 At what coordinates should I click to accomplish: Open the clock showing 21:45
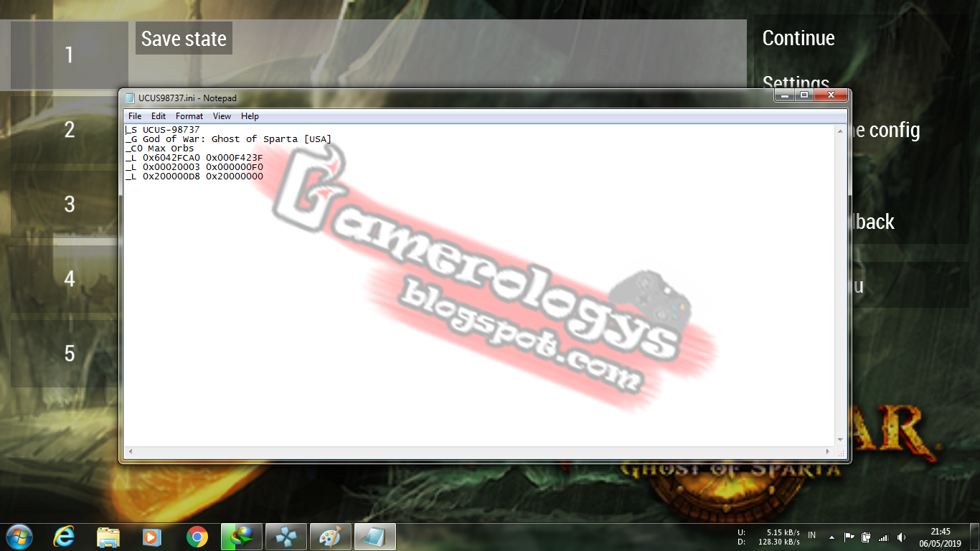coord(941,537)
